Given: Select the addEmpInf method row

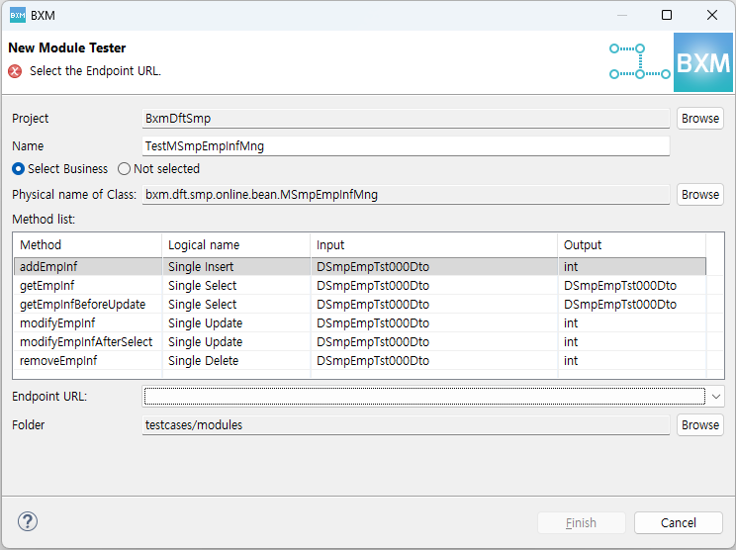Looking at the screenshot, I should (x=360, y=267).
